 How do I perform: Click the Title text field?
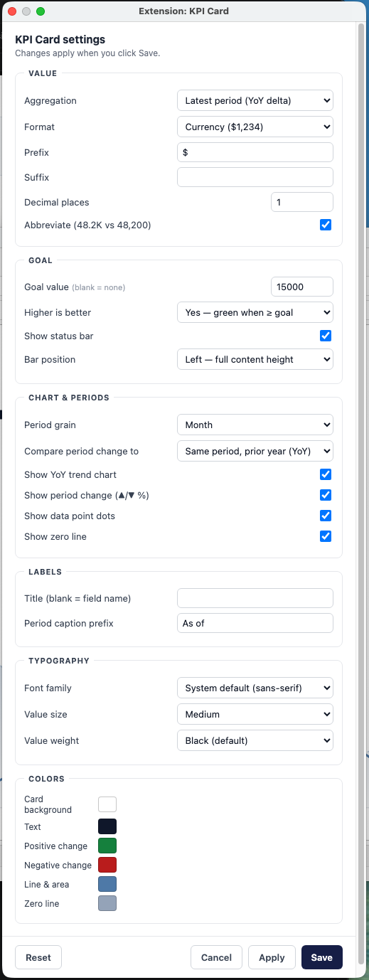(x=255, y=598)
